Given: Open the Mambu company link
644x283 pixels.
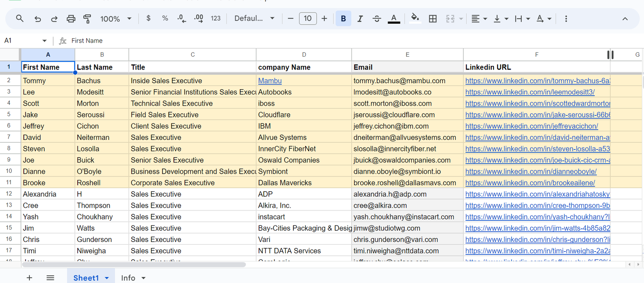Looking at the screenshot, I should click(270, 81).
